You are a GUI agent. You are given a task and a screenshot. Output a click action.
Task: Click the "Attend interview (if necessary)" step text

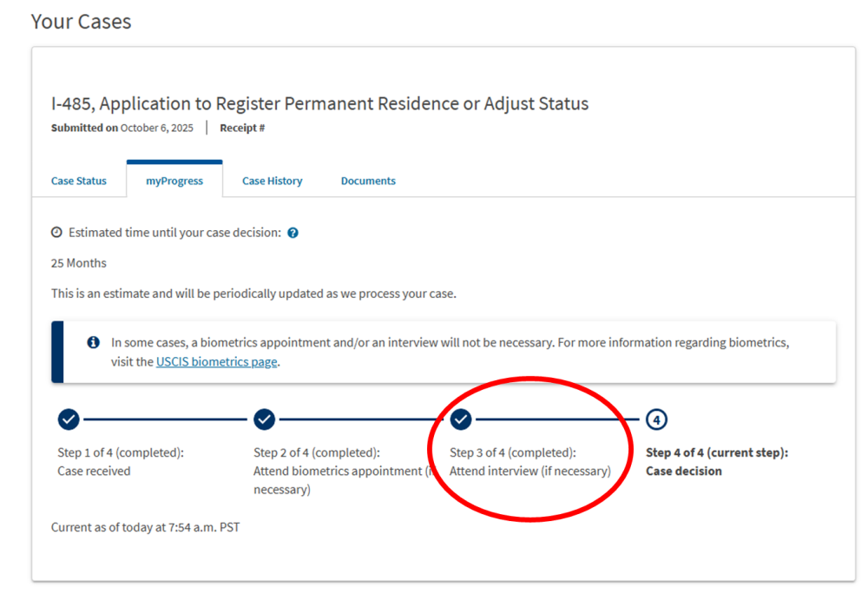[529, 471]
